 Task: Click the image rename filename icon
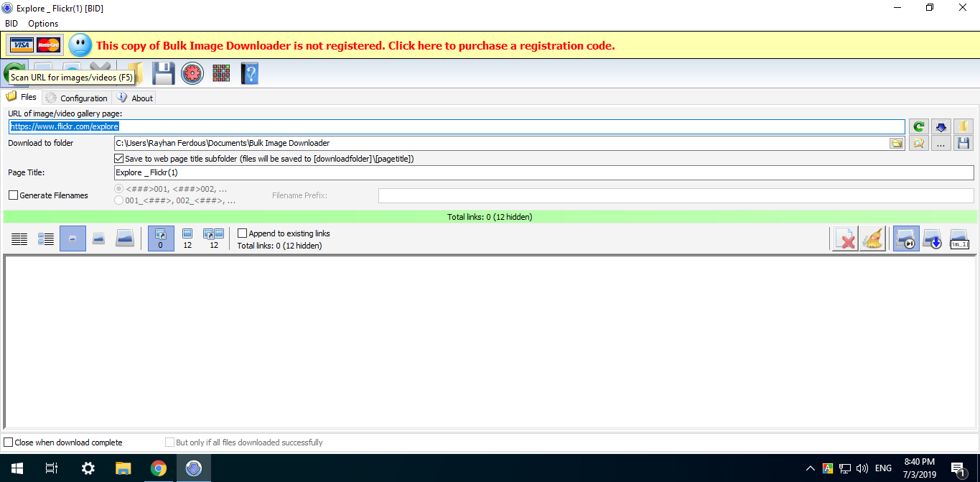point(959,238)
